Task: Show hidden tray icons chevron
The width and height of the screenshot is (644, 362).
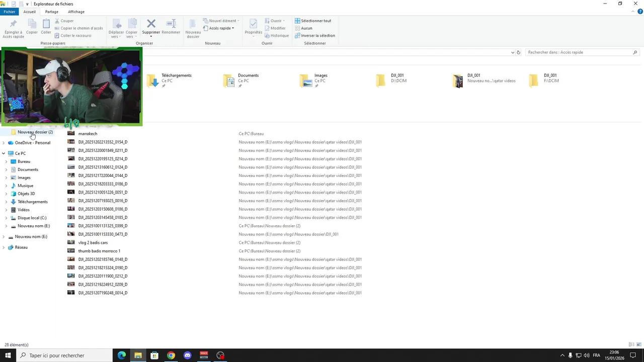Action: pyautogui.click(x=562, y=355)
